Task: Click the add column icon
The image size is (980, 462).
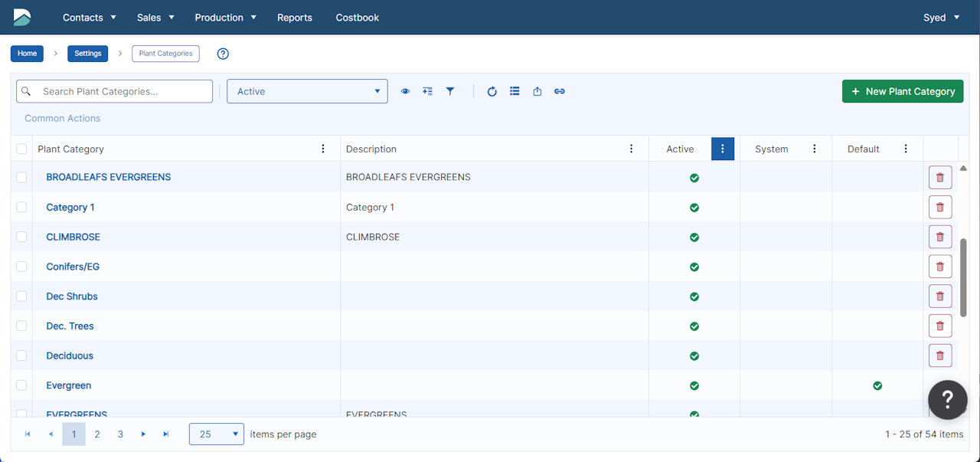Action: pyautogui.click(x=428, y=91)
